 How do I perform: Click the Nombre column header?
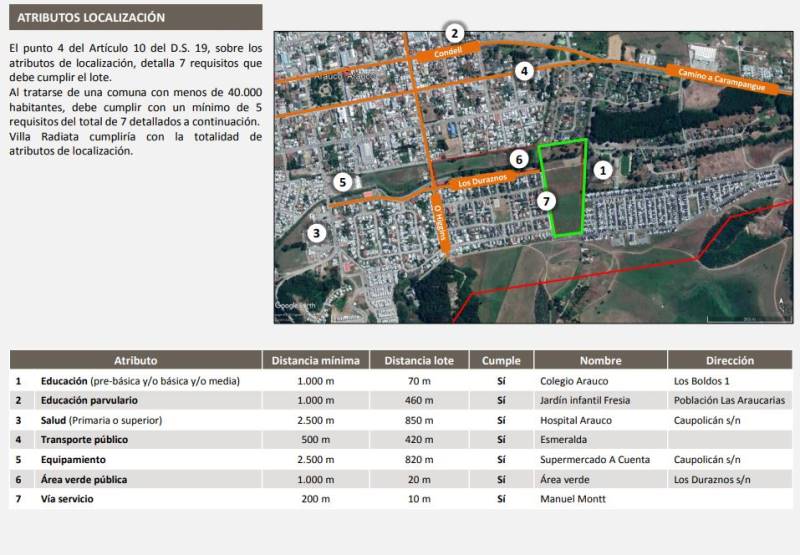(x=601, y=361)
